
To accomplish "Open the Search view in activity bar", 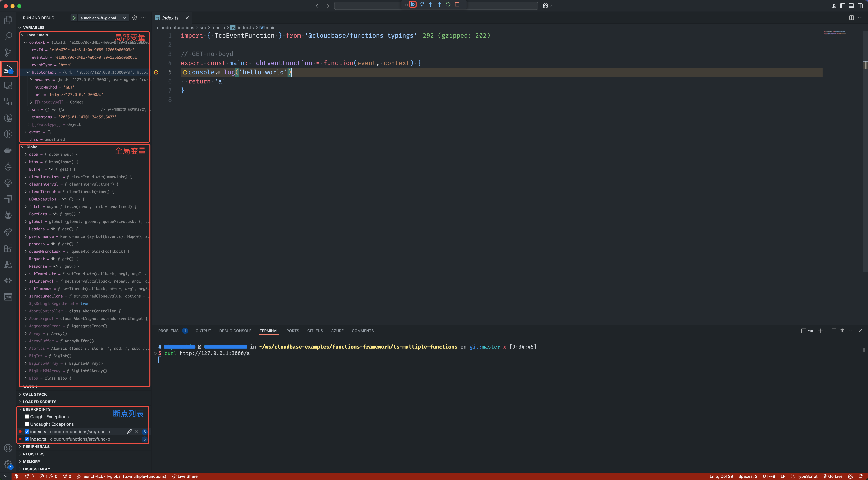I will (8, 36).
